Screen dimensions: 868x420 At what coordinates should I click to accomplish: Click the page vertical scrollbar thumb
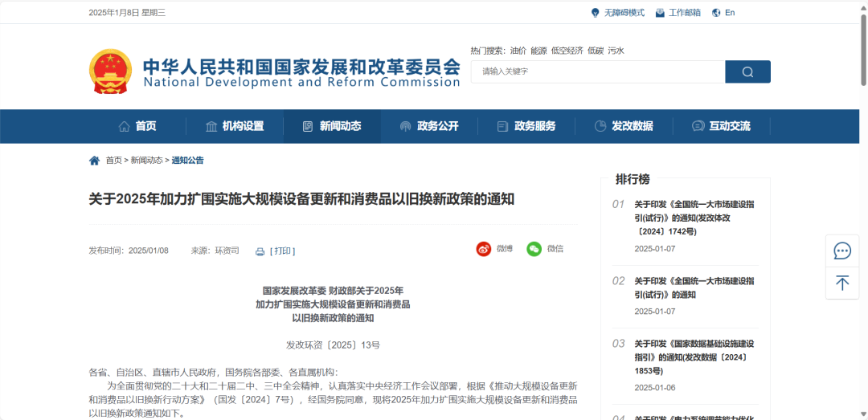[863, 49]
